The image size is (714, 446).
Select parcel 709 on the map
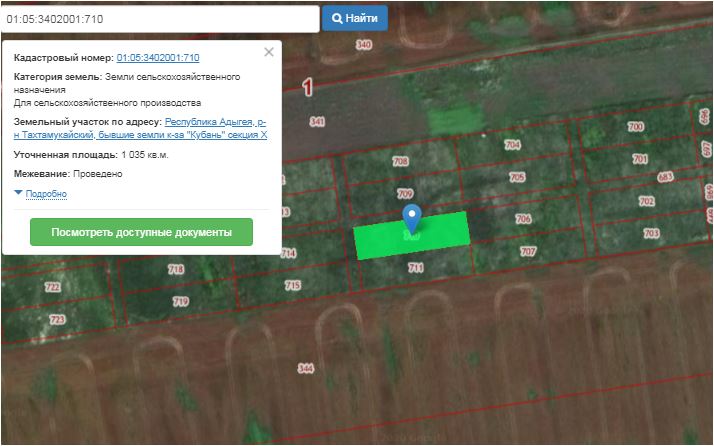(404, 194)
